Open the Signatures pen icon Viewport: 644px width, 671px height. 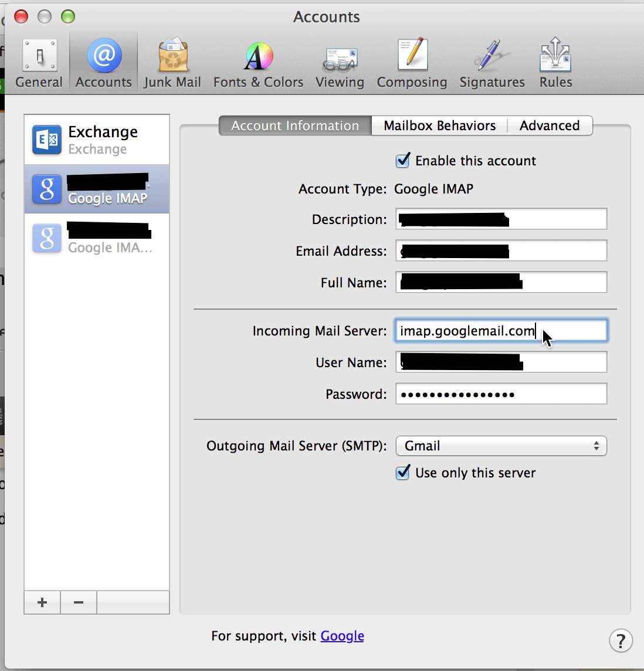(492, 61)
